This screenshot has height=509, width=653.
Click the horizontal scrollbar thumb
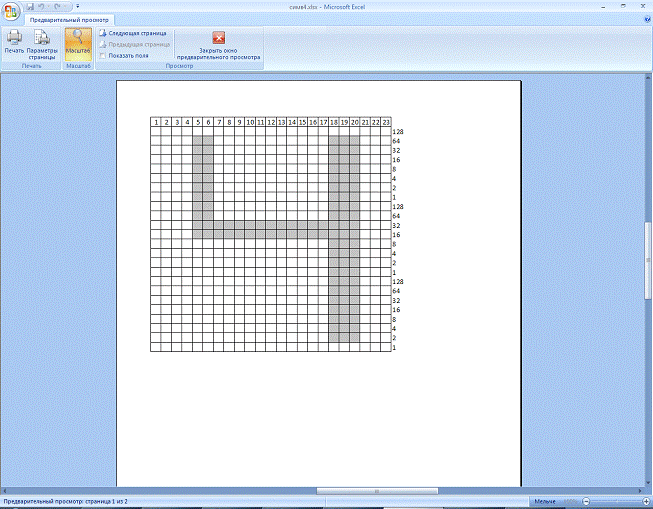pyautogui.click(x=376, y=491)
